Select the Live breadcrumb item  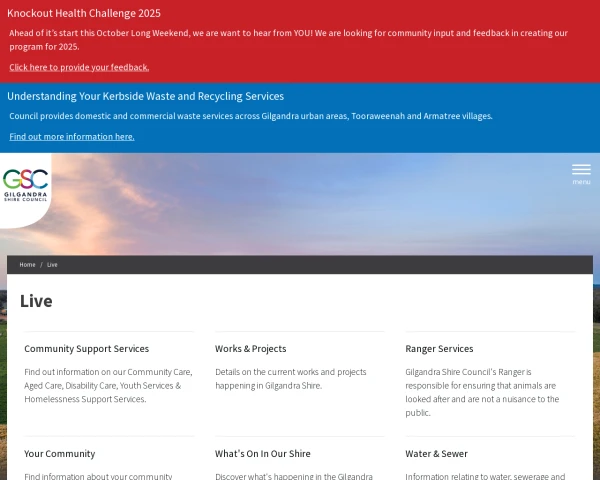click(52, 265)
